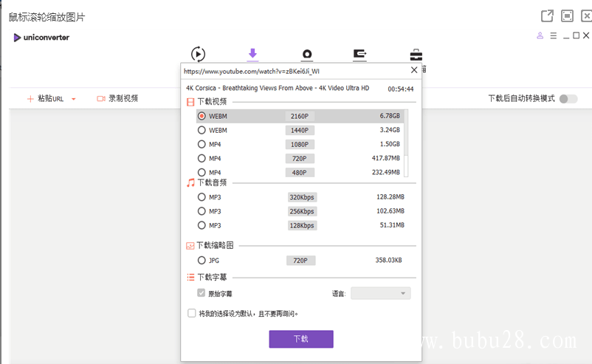Click the 下载字幕 list icon

(190, 278)
